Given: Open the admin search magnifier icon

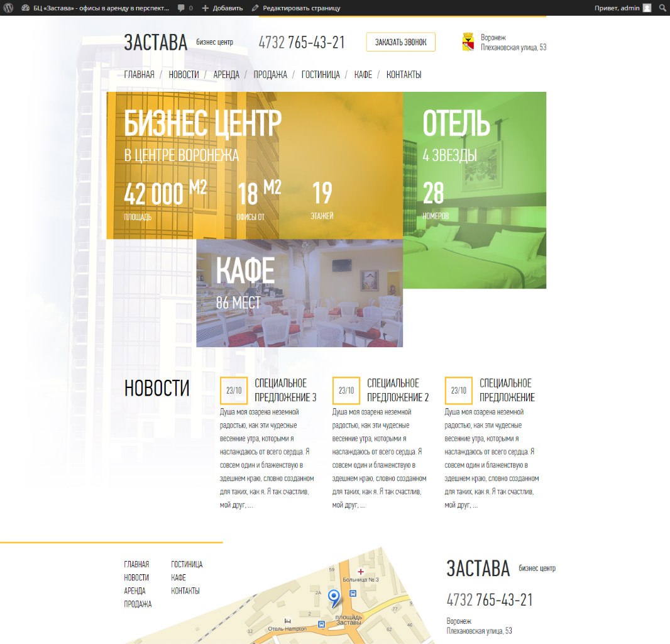Looking at the screenshot, I should tap(662, 8).
